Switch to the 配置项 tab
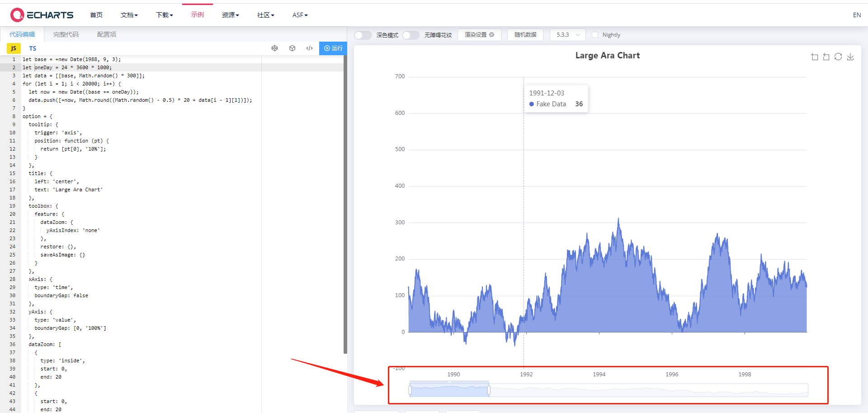Screen dimensions: 868x413 pyautogui.click(x=107, y=34)
